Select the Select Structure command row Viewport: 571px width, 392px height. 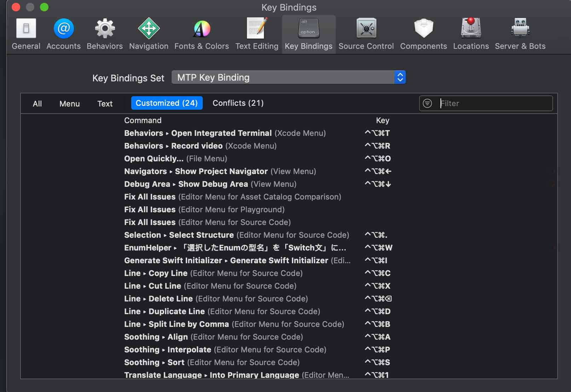[x=289, y=235]
